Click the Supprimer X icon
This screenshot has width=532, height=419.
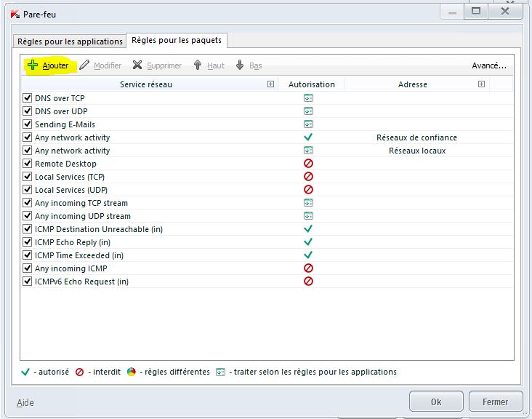pos(137,65)
